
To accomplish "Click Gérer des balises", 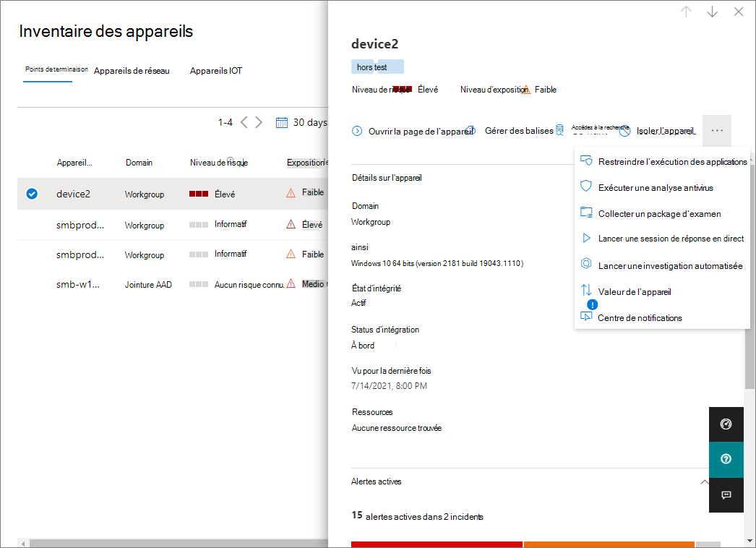I will (519, 131).
